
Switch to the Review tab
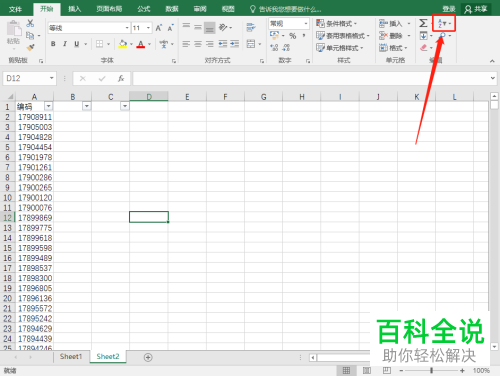coord(200,9)
